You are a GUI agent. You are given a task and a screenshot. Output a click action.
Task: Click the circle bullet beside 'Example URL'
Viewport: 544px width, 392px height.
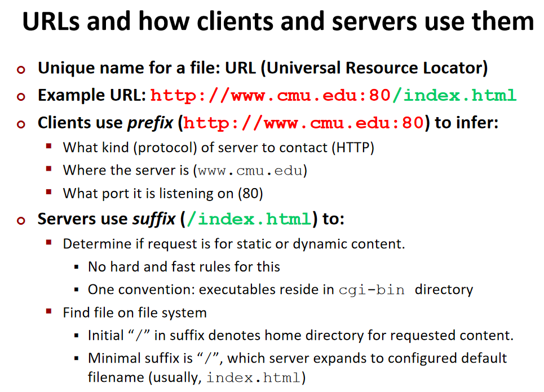(x=21, y=96)
